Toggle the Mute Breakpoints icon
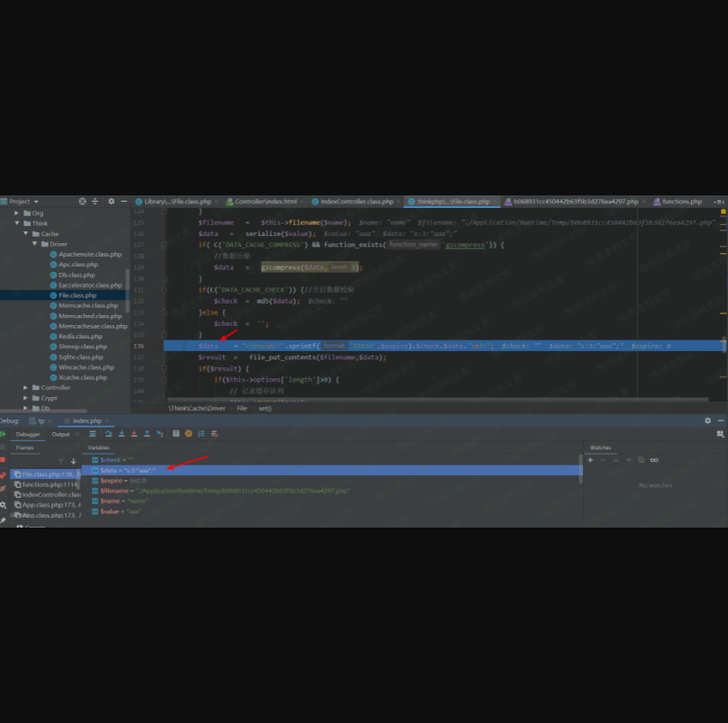728x723 pixels. click(3, 489)
